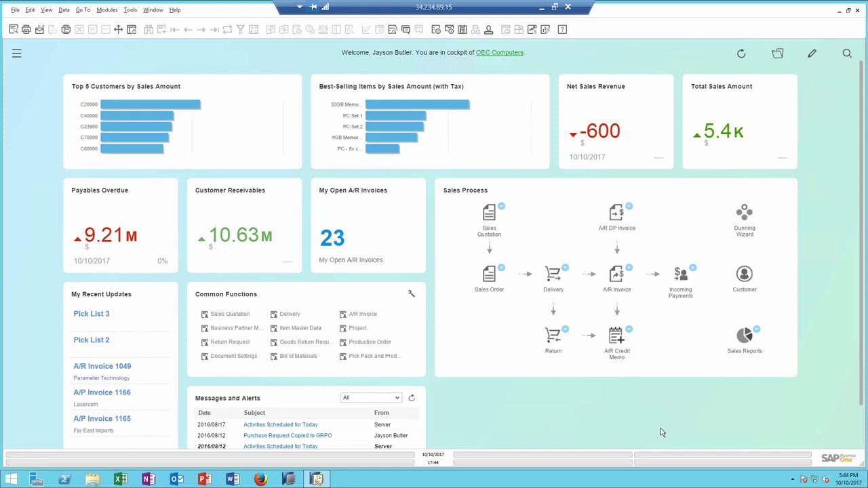868x488 pixels.
Task: Open A/R Credit Memo in Sales Process
Action: click(x=616, y=335)
